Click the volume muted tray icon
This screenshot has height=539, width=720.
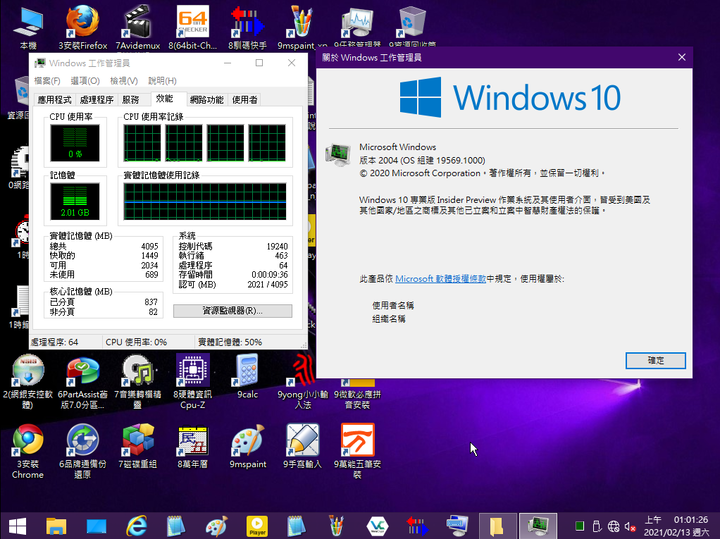point(630,527)
